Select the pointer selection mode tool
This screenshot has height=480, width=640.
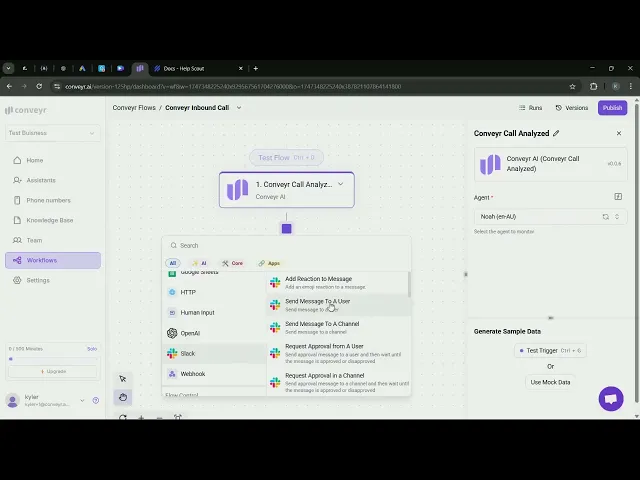point(123,379)
